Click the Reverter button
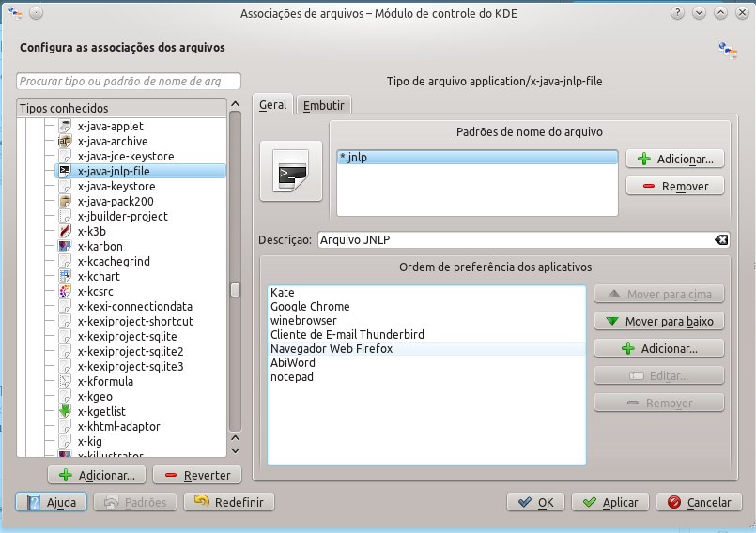This screenshot has width=756, height=533. point(197,475)
